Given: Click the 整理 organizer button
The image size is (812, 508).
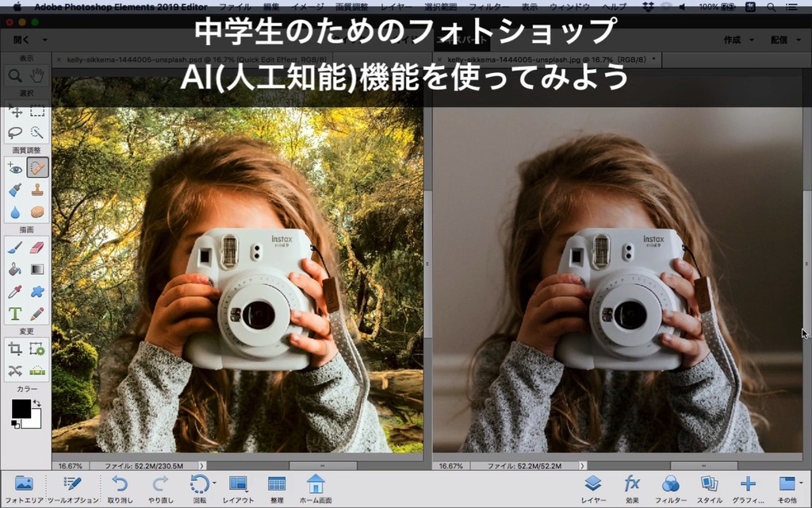Looking at the screenshot, I should click(x=277, y=490).
